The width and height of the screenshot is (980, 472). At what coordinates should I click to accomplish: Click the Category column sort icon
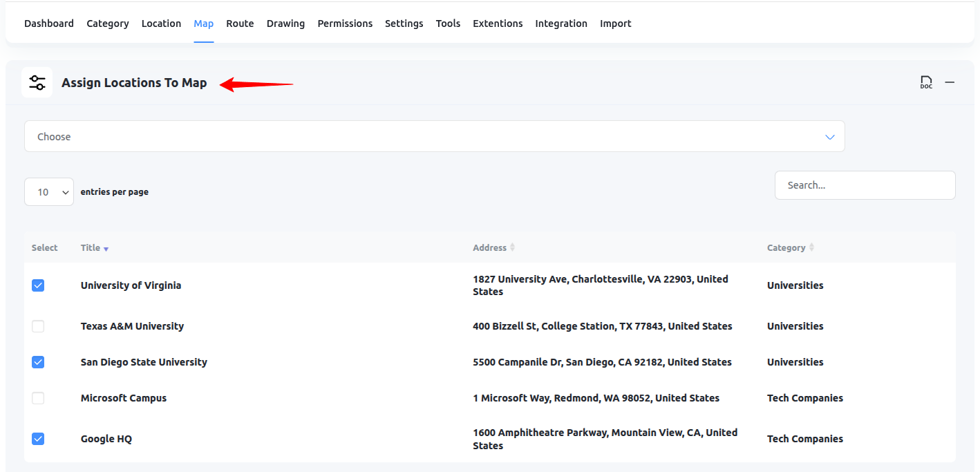coord(811,247)
